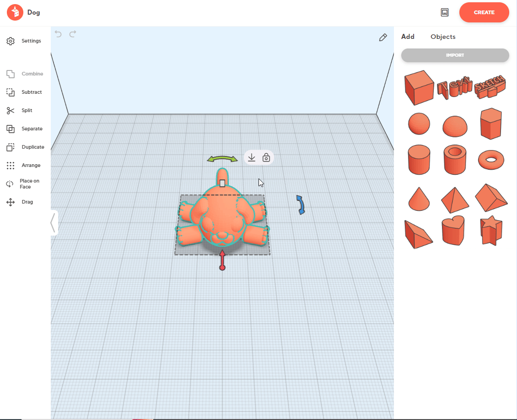
Task: Add a cube shape to scene
Action: pyautogui.click(x=419, y=87)
